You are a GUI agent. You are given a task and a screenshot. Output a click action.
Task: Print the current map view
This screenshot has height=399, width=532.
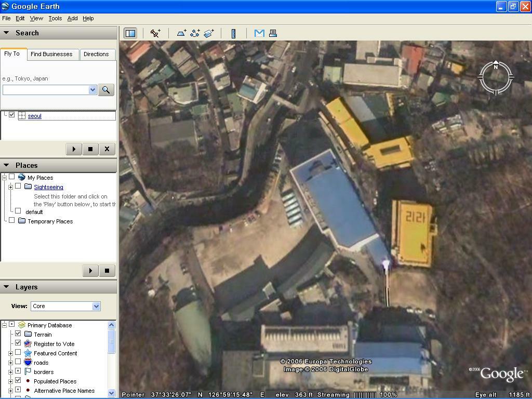point(273,33)
